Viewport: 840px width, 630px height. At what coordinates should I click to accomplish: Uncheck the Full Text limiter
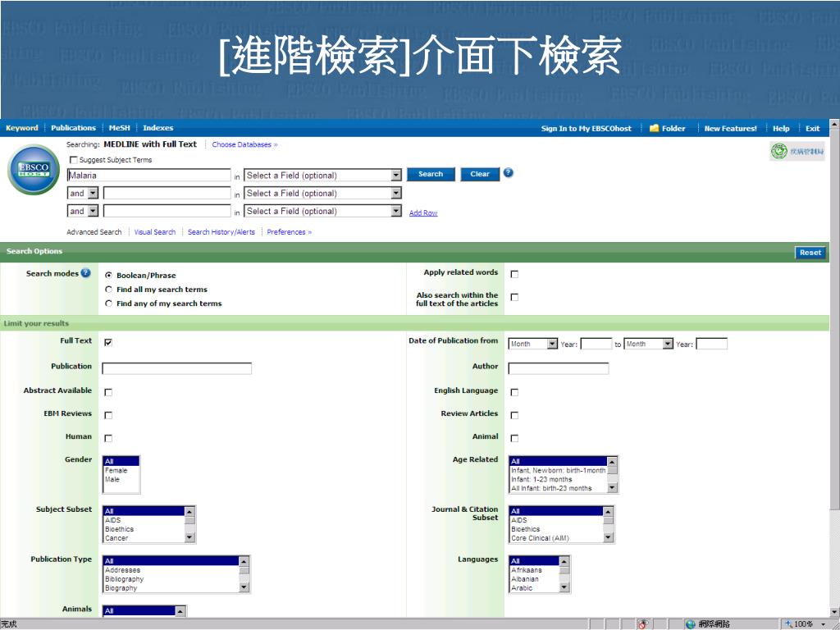(x=108, y=342)
